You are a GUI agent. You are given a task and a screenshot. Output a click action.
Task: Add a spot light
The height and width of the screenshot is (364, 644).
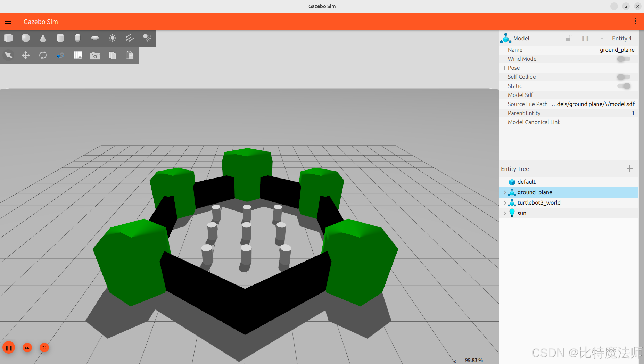(147, 38)
